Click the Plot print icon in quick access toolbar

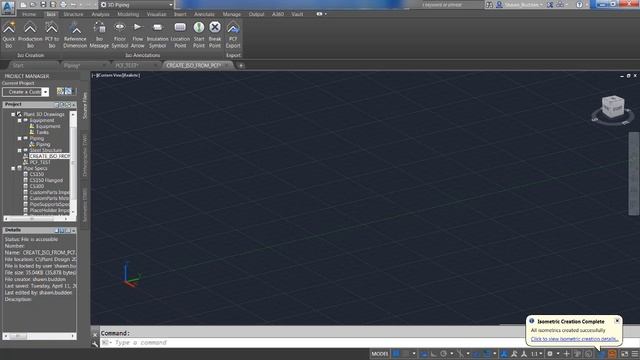point(64,4)
